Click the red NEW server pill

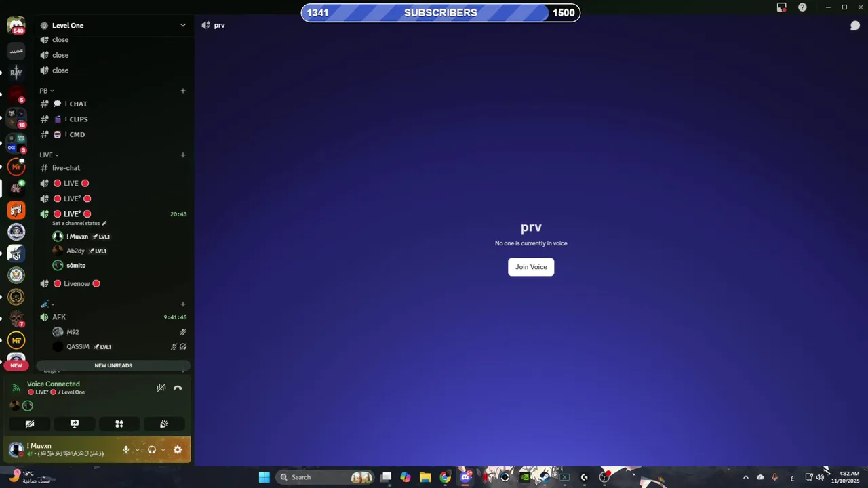pyautogui.click(x=16, y=365)
